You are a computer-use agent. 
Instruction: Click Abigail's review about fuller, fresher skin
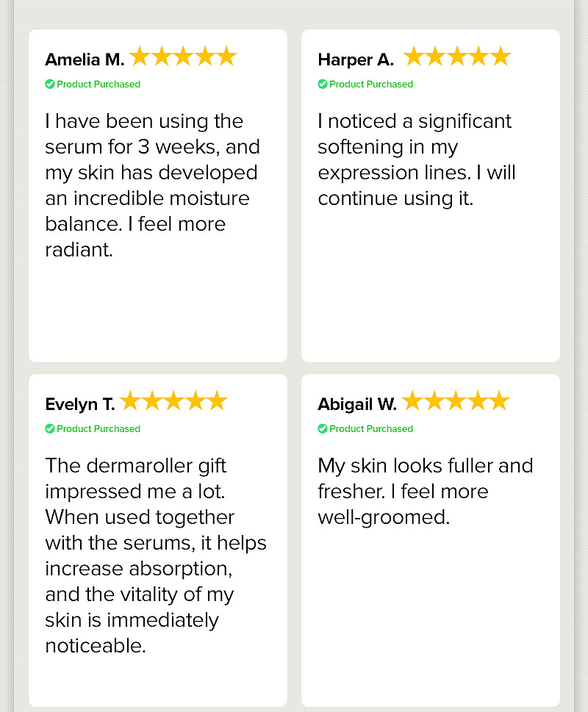pos(425,492)
